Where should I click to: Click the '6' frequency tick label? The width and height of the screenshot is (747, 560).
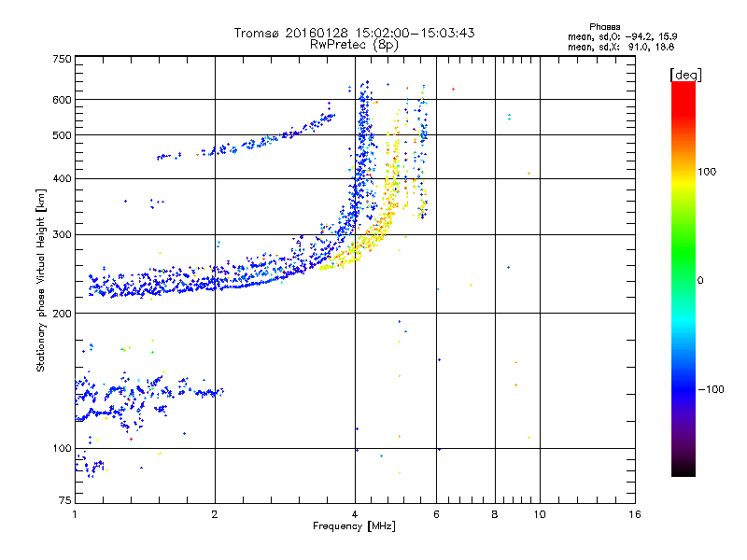click(436, 514)
